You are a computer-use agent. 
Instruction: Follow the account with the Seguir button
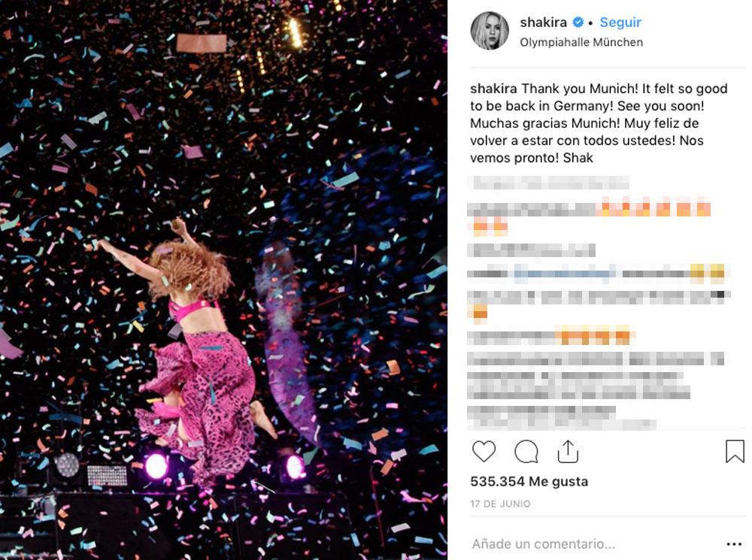coord(620,22)
